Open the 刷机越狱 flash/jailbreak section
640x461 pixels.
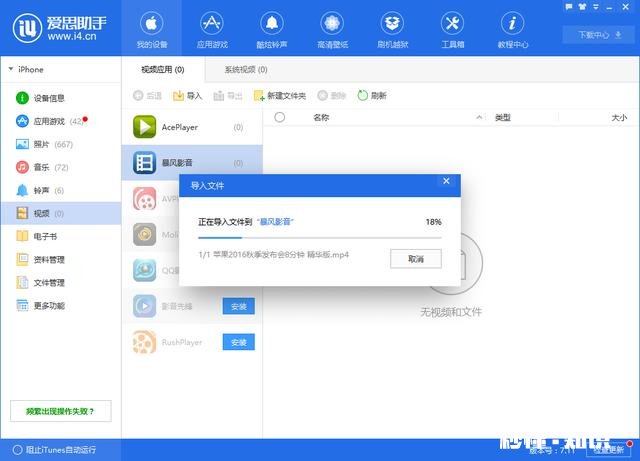[392, 30]
